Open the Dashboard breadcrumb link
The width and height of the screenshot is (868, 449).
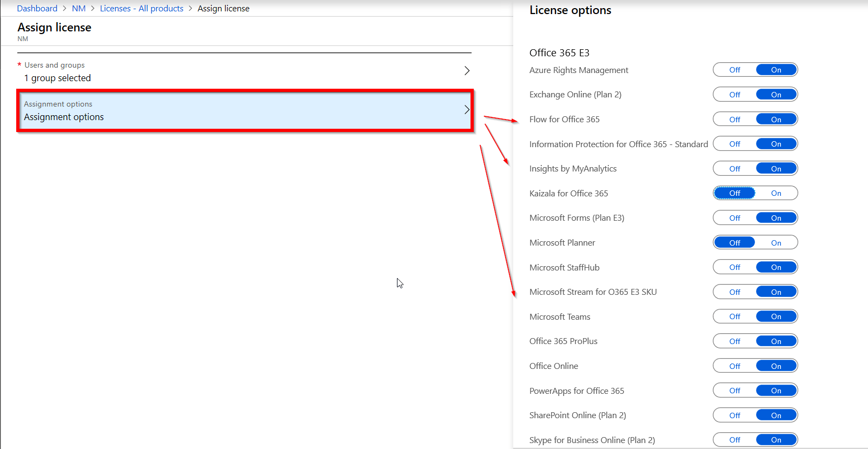pos(37,9)
